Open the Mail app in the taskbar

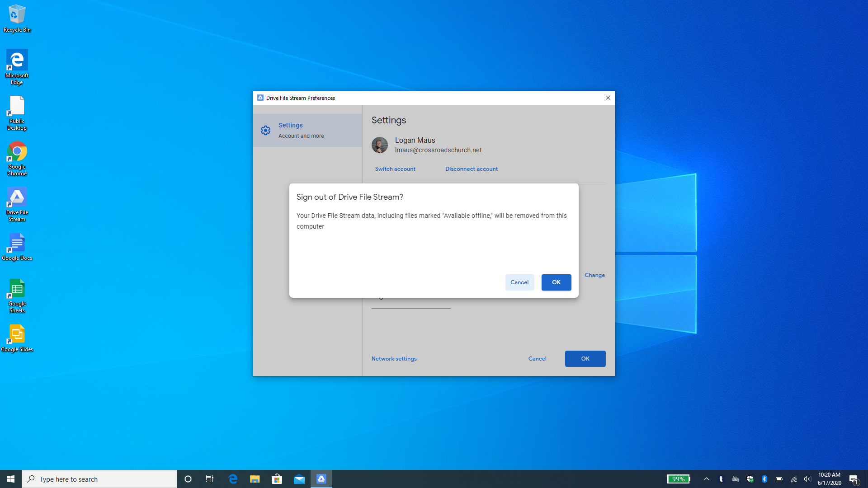coord(299,479)
